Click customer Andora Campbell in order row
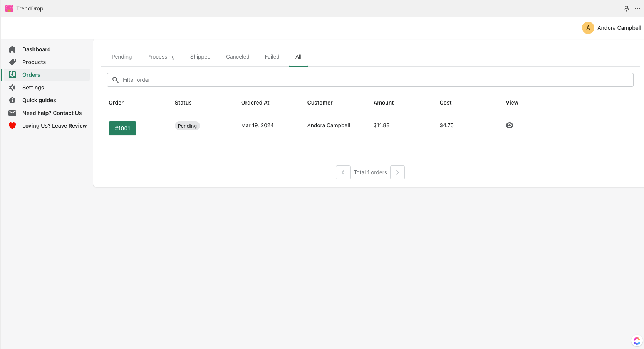This screenshot has width=644, height=349. 329,125
